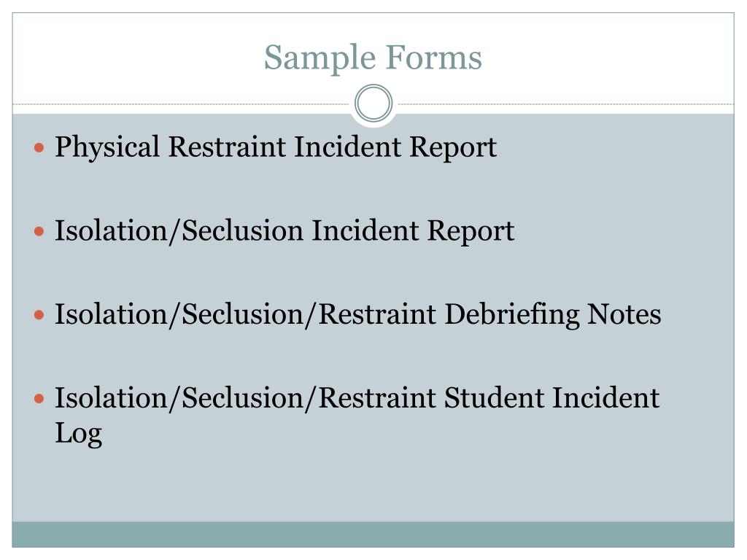Click the words Debriefing Notes
Screen dimensions: 747x560
point(553,315)
